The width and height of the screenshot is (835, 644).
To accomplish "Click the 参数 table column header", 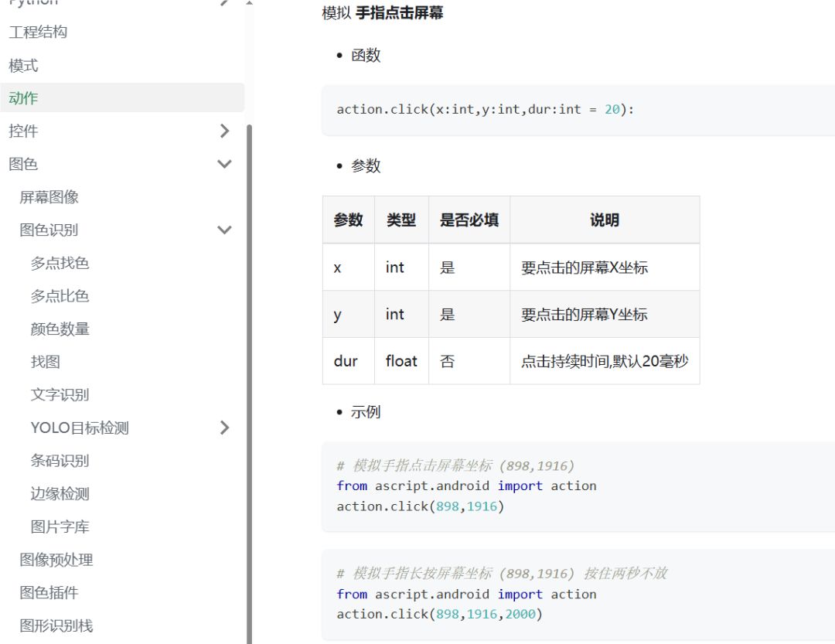I will pyautogui.click(x=348, y=220).
